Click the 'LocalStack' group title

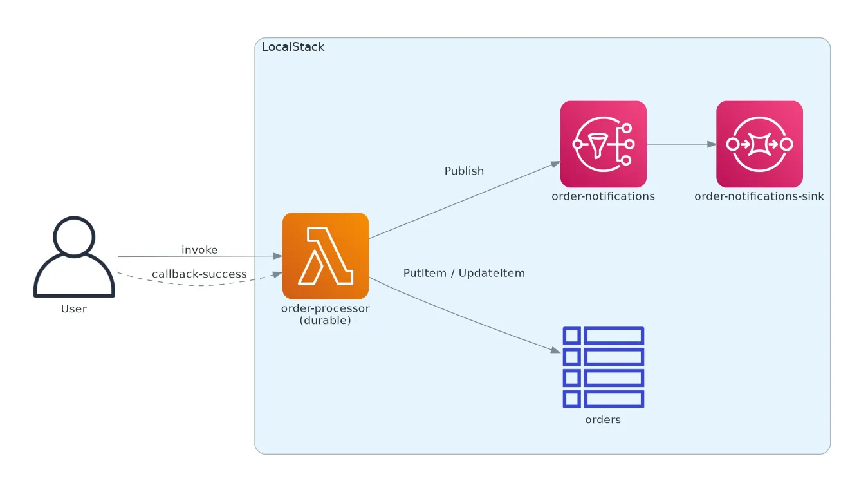(293, 47)
